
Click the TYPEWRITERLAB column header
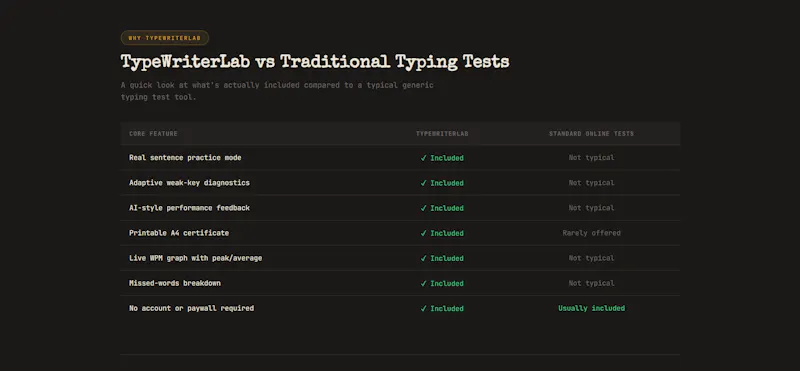tap(442, 134)
